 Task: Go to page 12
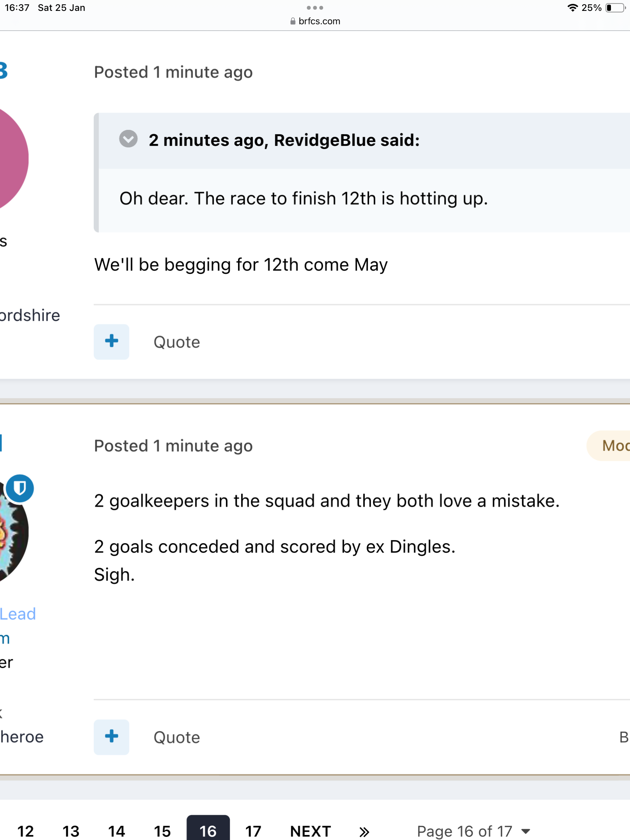click(26, 831)
